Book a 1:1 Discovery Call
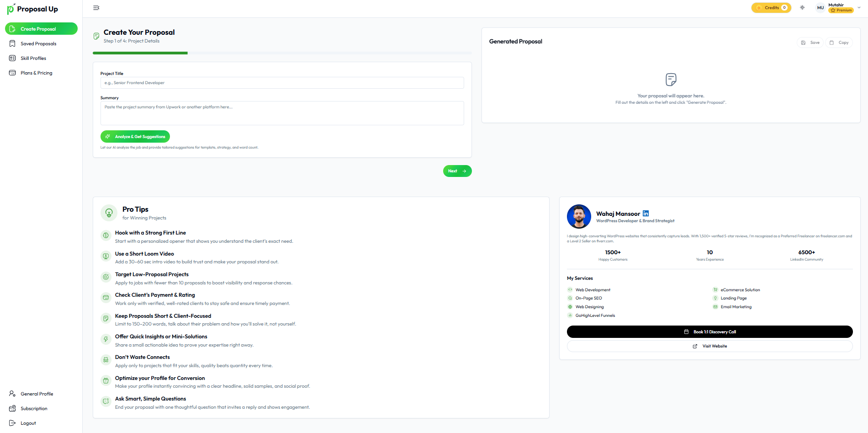 tap(709, 332)
